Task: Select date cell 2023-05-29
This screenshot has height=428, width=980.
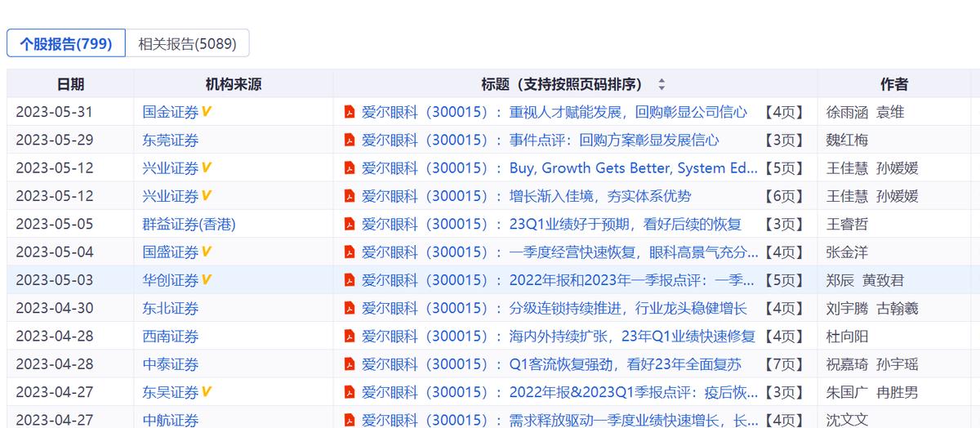Action: click(55, 140)
